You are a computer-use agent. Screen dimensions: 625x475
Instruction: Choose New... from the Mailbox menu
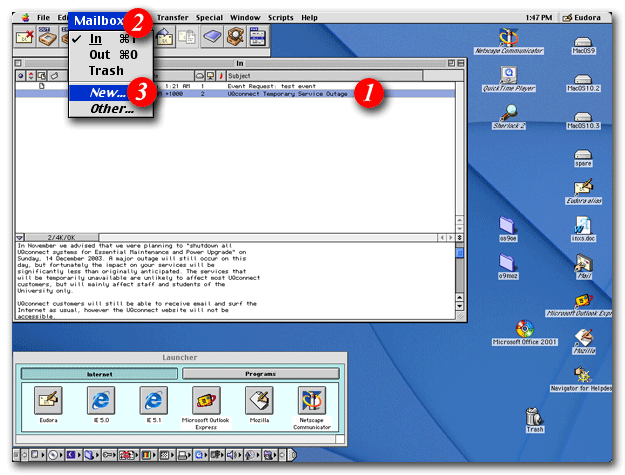pyautogui.click(x=109, y=91)
